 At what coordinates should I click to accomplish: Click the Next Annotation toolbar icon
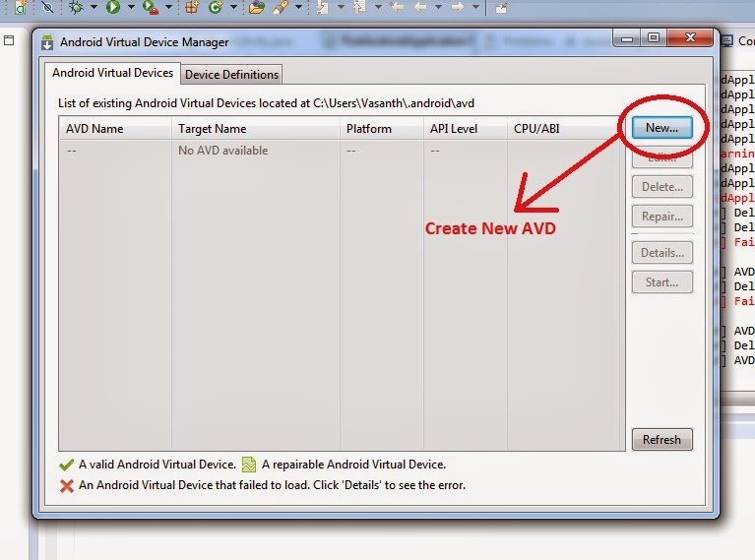point(322,7)
